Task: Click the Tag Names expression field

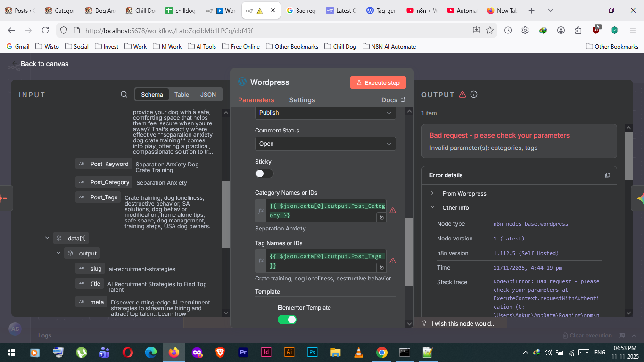Action: coord(327,261)
